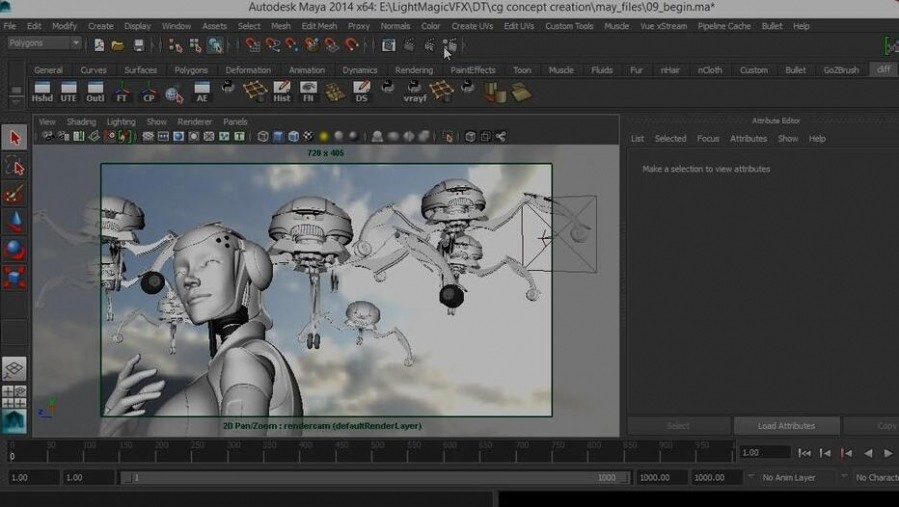Viewport: 899px width, 507px height.
Task: Open the Create menu
Action: [100, 26]
